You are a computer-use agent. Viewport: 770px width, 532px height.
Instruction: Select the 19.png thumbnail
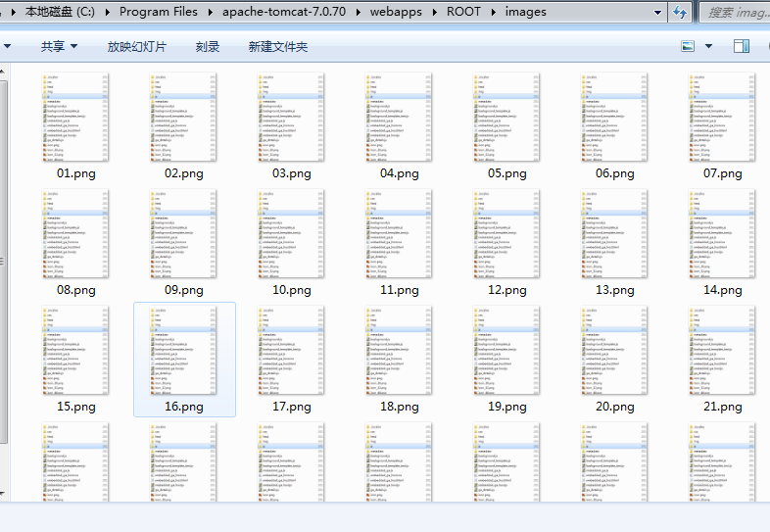pos(506,350)
